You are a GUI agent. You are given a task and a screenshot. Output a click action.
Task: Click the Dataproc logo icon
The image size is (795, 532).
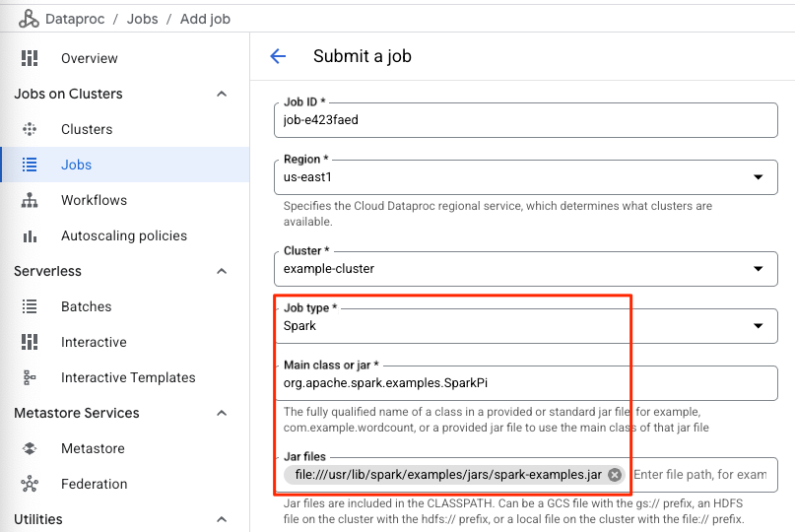coord(29,19)
